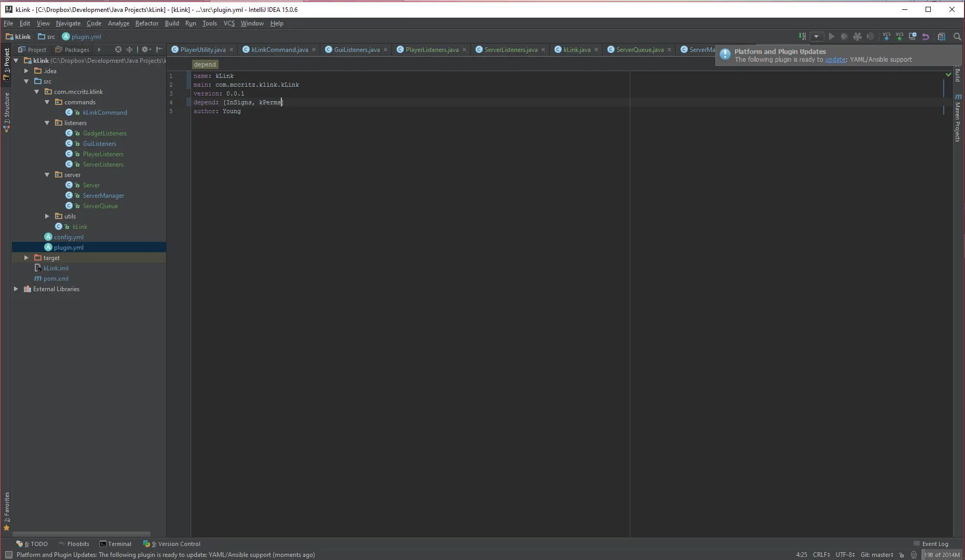Click the purple Revert arrow icon

pos(926,36)
